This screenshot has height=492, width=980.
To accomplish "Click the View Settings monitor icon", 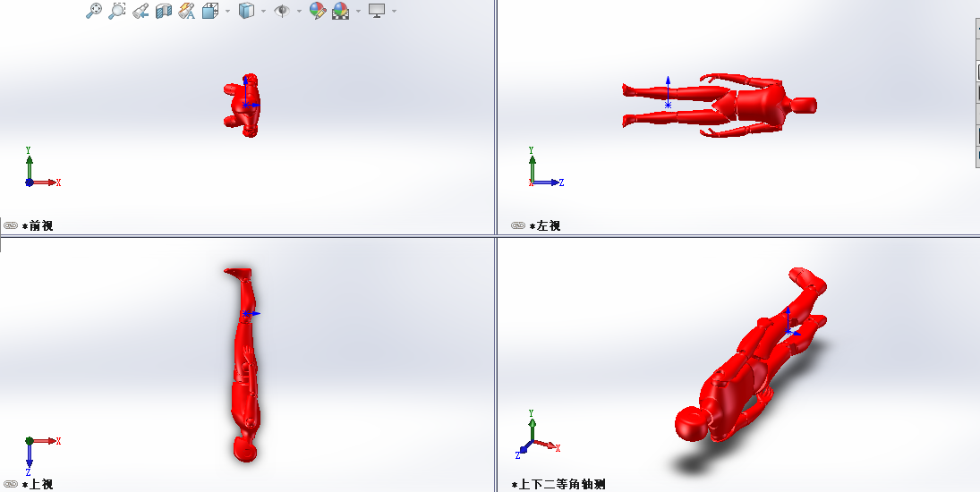I will tap(376, 11).
